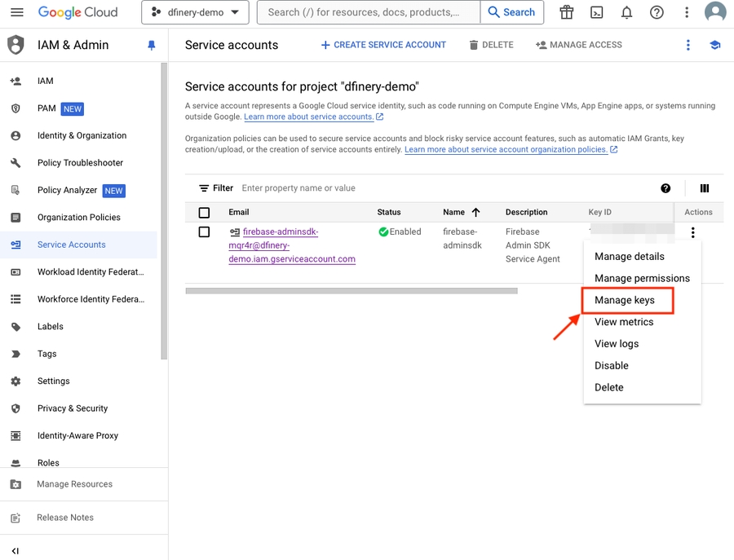Open the column display options icon
The image size is (734, 560).
point(704,188)
